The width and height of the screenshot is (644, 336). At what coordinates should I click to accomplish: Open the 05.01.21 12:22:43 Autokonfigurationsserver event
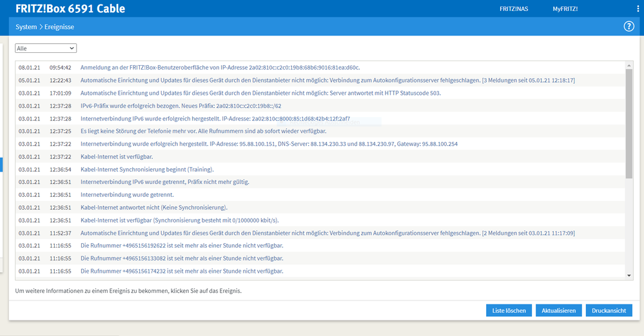pos(327,80)
